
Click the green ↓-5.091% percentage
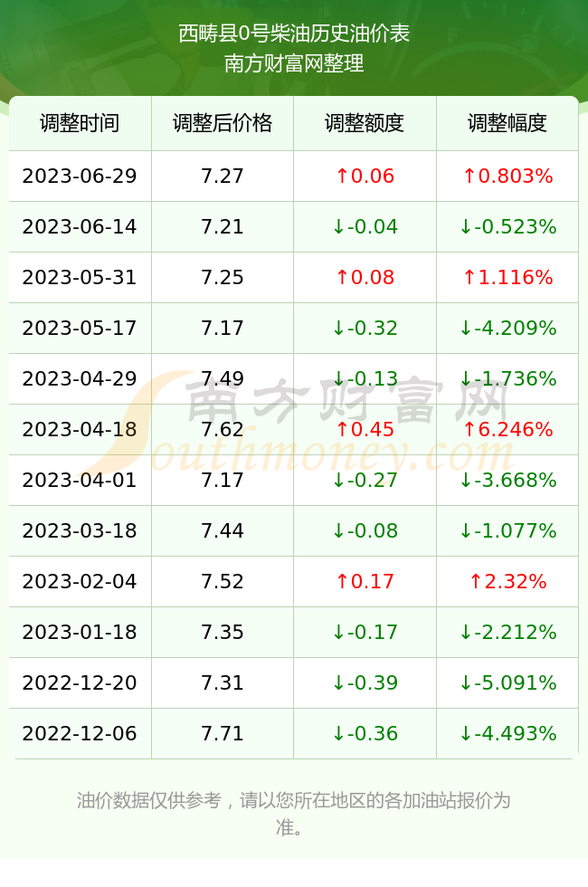pyautogui.click(x=507, y=682)
